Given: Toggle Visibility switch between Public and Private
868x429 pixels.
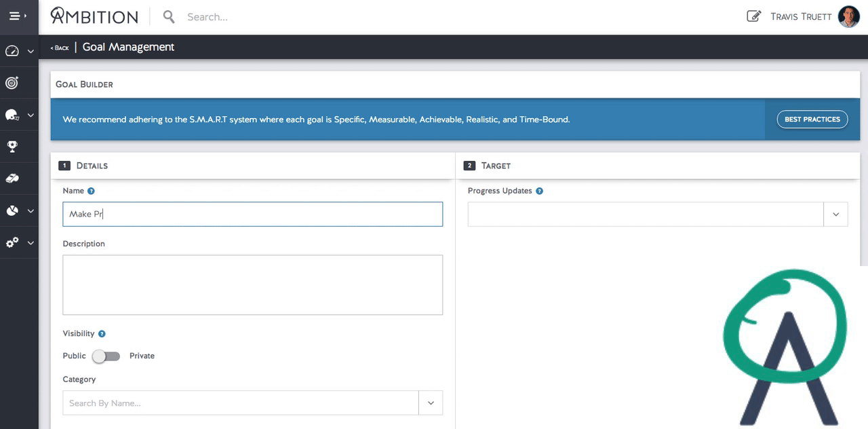Looking at the screenshot, I should click(x=106, y=356).
